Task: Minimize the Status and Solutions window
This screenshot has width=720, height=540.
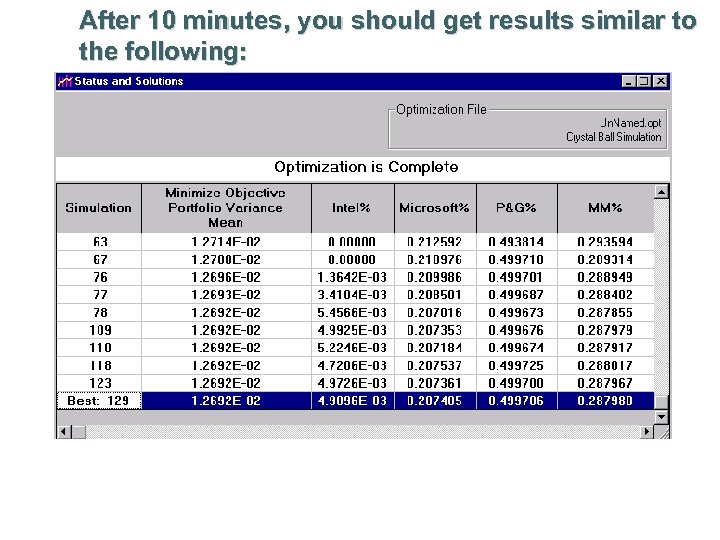Action: click(x=629, y=81)
